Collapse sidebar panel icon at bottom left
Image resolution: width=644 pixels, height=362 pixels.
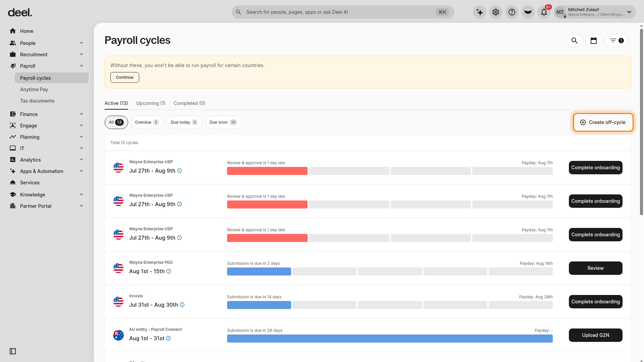pyautogui.click(x=13, y=351)
